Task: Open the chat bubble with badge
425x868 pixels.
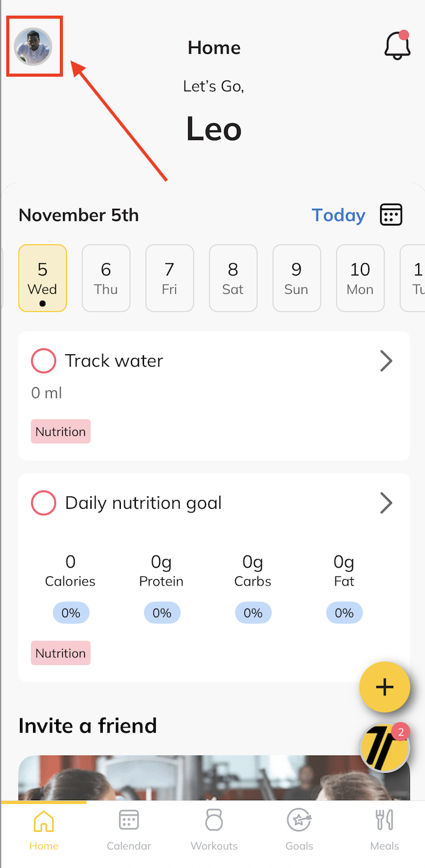Action: click(x=384, y=747)
